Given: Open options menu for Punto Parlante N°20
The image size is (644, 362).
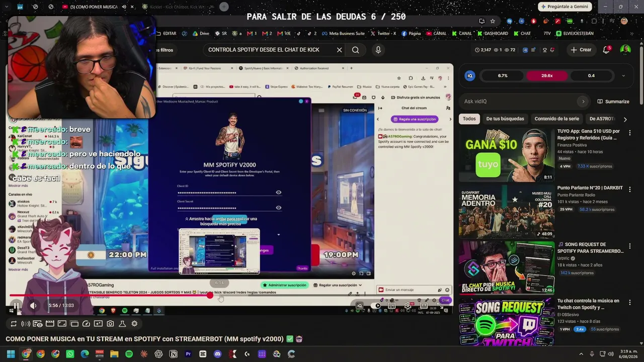Looking at the screenshot, I should [x=629, y=190].
